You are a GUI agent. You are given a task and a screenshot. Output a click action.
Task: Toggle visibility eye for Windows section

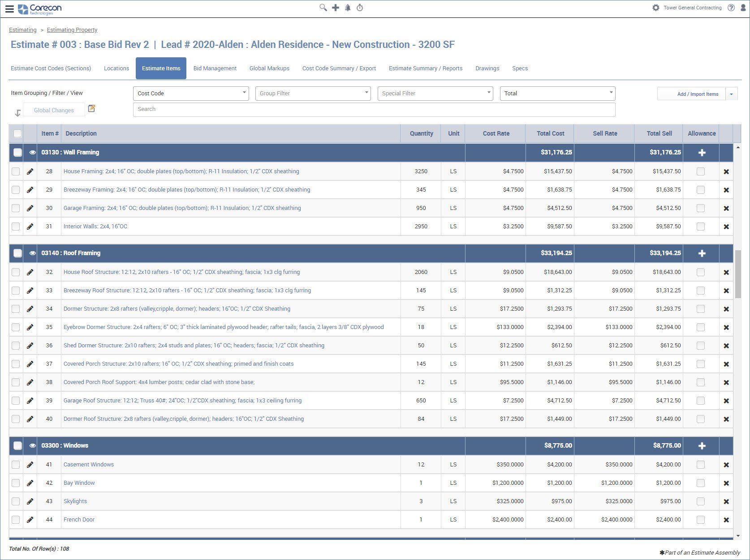pos(32,446)
